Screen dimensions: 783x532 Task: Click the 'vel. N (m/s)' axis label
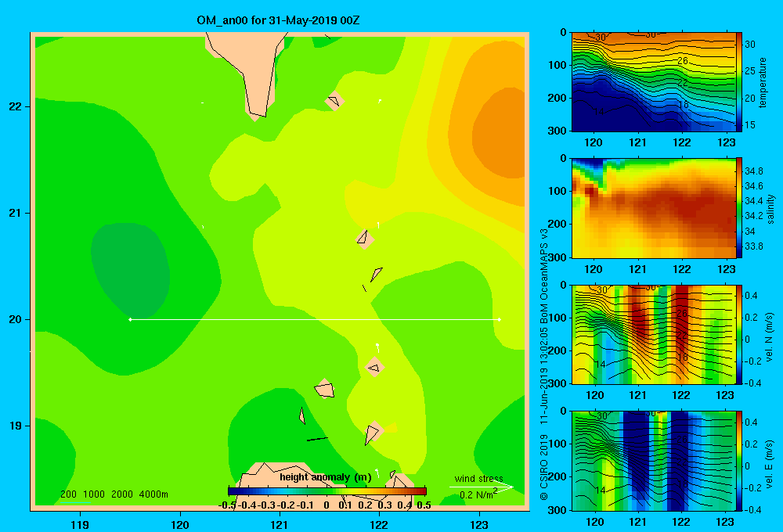[x=770, y=337]
